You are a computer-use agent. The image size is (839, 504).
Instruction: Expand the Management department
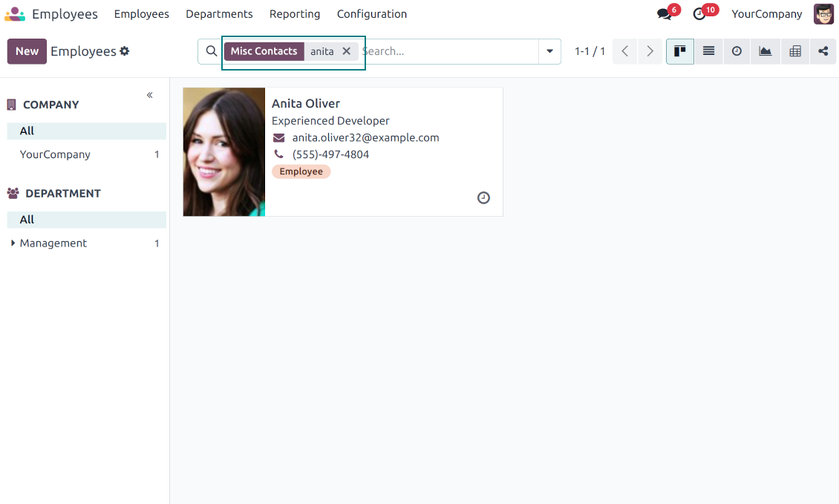coord(13,243)
